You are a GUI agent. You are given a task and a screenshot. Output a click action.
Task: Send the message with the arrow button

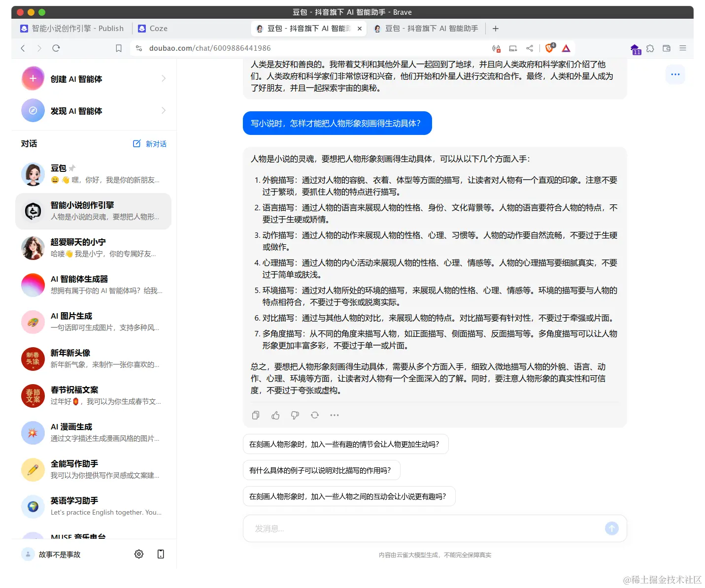point(611,528)
